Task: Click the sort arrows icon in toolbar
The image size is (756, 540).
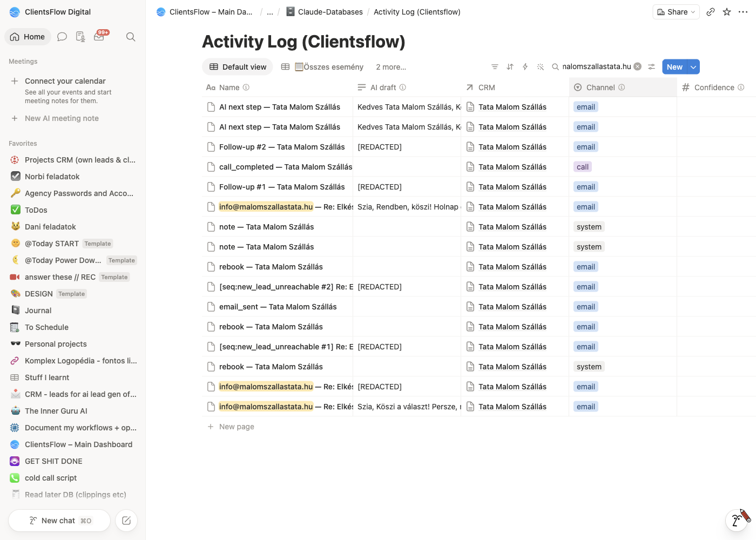Action: coord(510,67)
